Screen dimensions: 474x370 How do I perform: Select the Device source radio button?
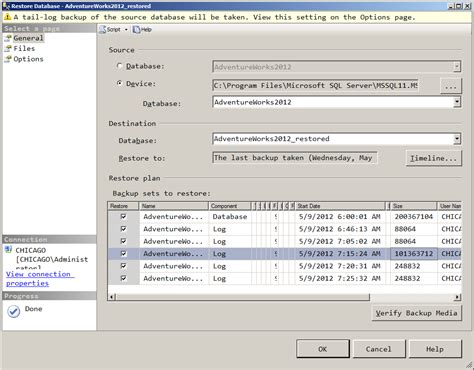tap(120, 83)
